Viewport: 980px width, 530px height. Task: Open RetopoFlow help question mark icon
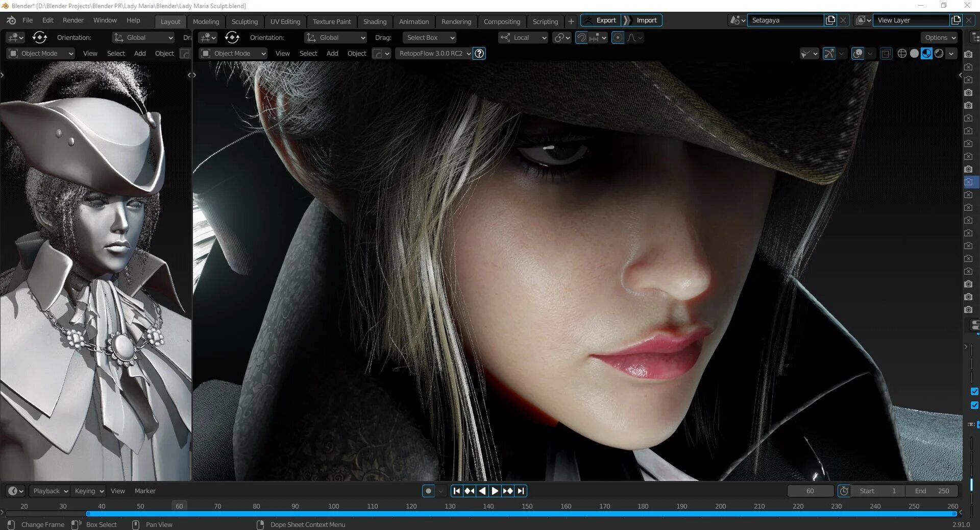point(479,53)
